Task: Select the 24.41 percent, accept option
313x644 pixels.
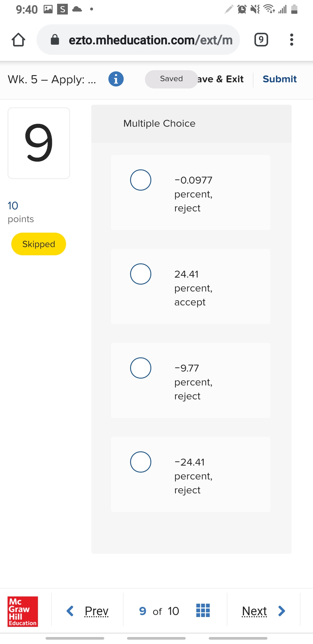Action: point(141,274)
